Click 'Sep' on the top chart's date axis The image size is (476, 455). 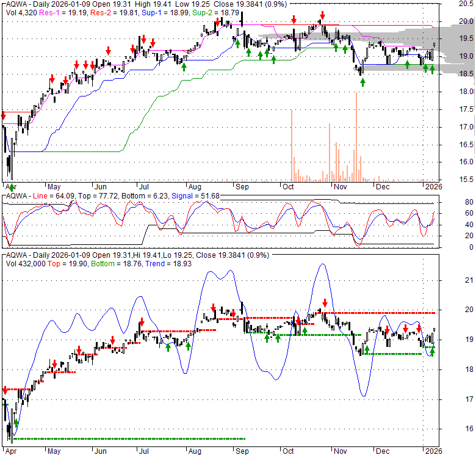pyautogui.click(x=242, y=186)
